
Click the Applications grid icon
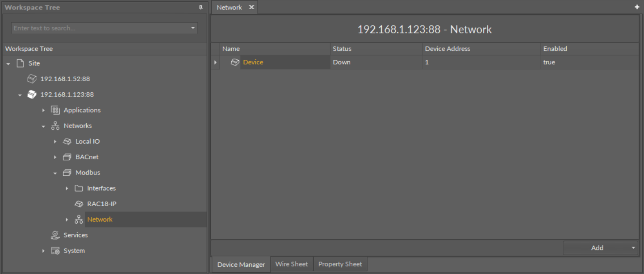(x=55, y=110)
